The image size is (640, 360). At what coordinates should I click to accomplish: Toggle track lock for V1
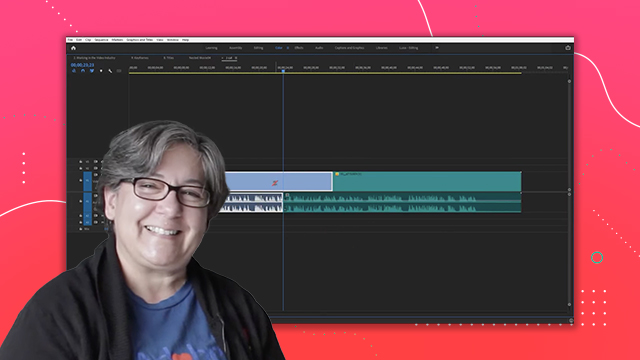(x=80, y=180)
